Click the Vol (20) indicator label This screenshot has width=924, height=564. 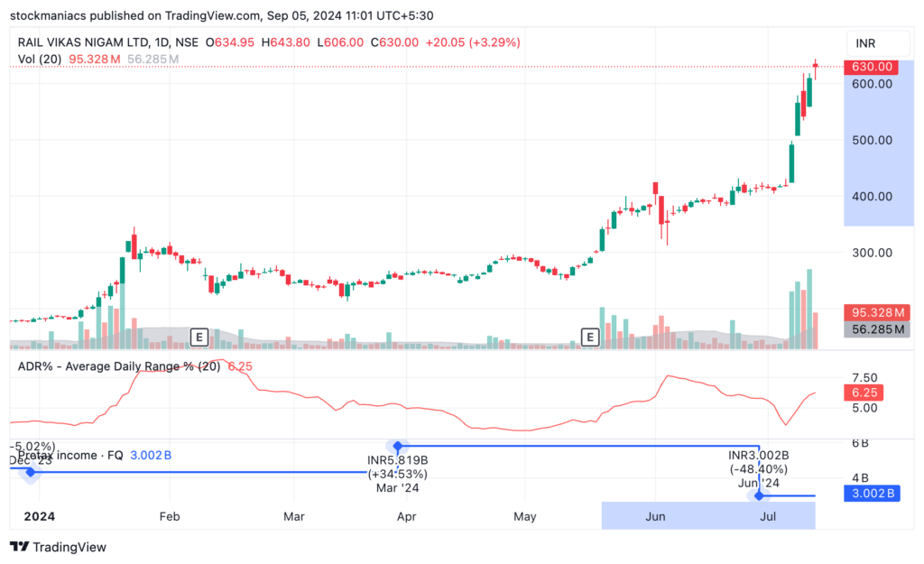(x=40, y=59)
